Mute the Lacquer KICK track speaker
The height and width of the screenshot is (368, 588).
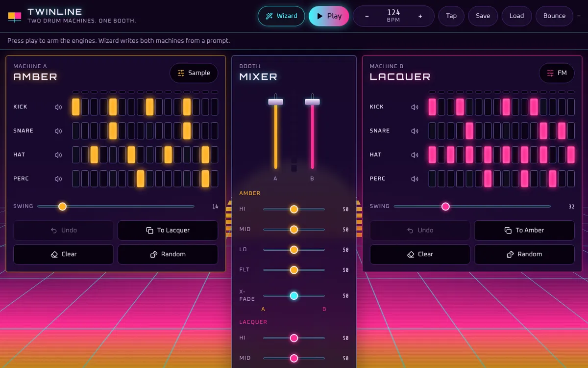415,107
